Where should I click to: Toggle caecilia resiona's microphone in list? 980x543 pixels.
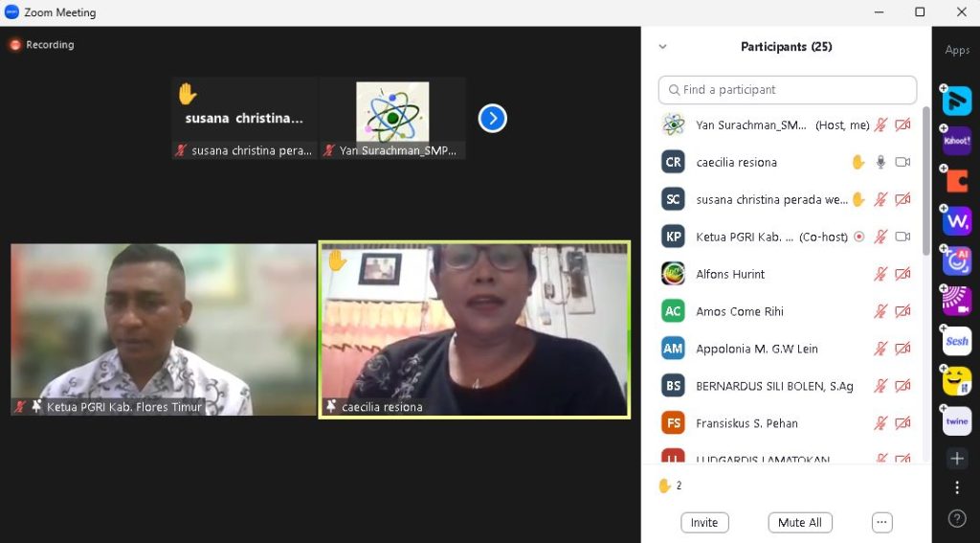[x=880, y=162]
